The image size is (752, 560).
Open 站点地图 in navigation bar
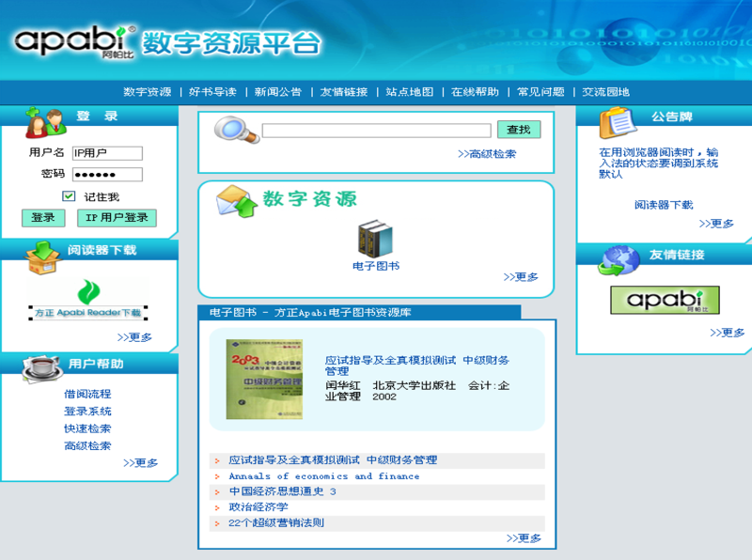(410, 92)
